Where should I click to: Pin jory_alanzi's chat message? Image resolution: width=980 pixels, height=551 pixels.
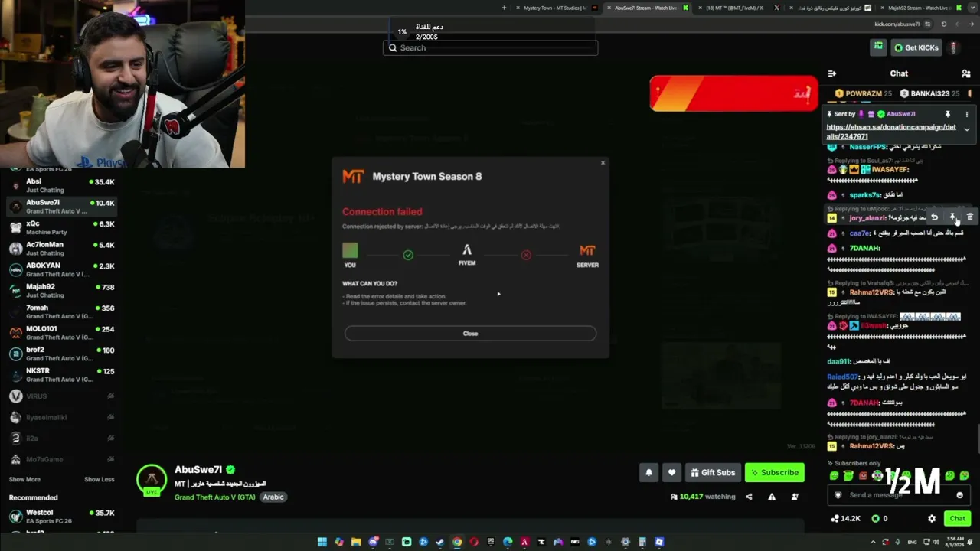click(x=952, y=217)
